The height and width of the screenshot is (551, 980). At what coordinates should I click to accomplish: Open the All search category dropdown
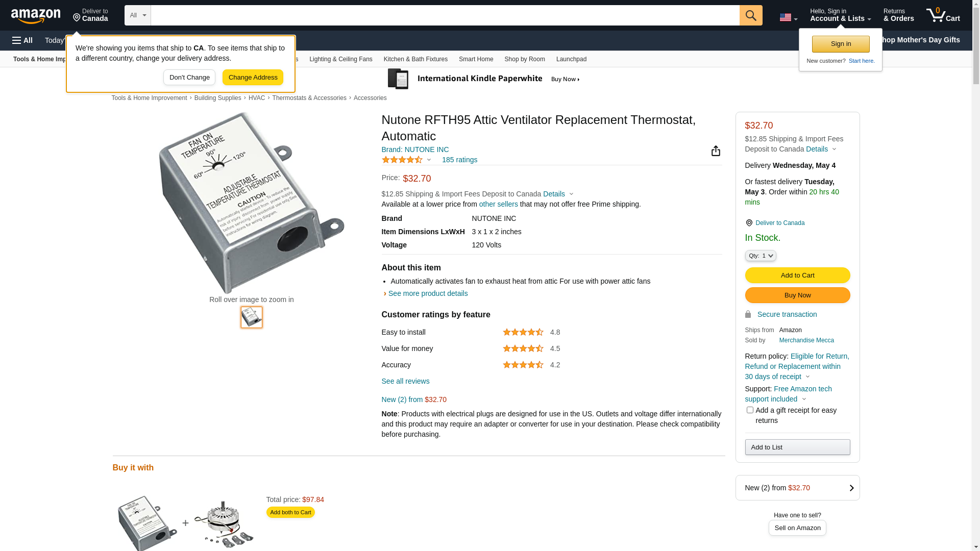138,15
